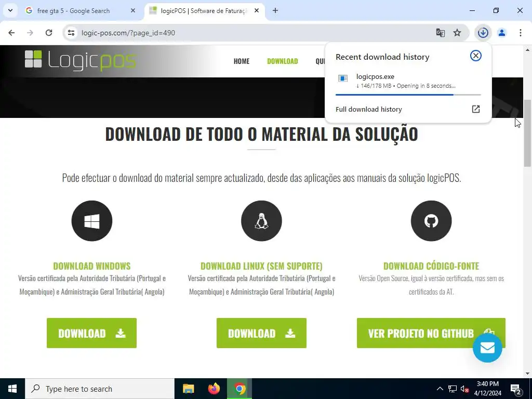Open File Explorer from the taskbar
Screen dimensions: 532x399
tap(188, 389)
